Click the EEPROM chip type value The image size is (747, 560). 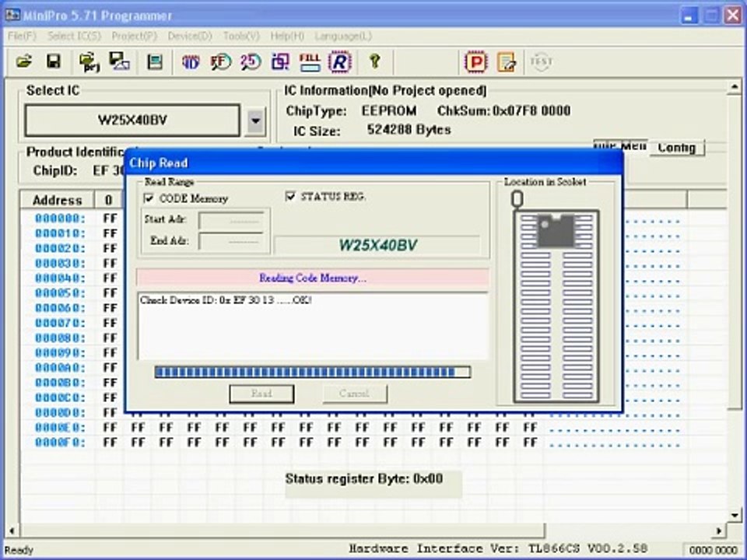(x=389, y=111)
